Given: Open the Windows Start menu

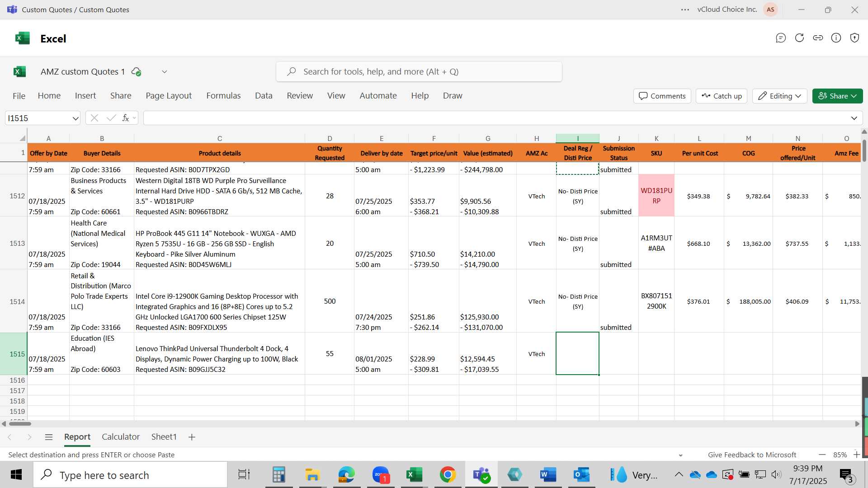Looking at the screenshot, I should (x=16, y=475).
